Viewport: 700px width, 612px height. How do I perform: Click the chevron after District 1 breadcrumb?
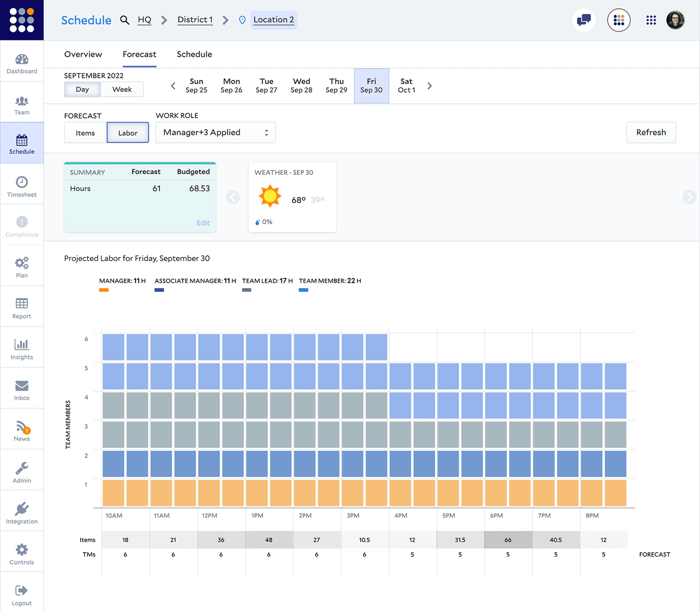point(226,20)
